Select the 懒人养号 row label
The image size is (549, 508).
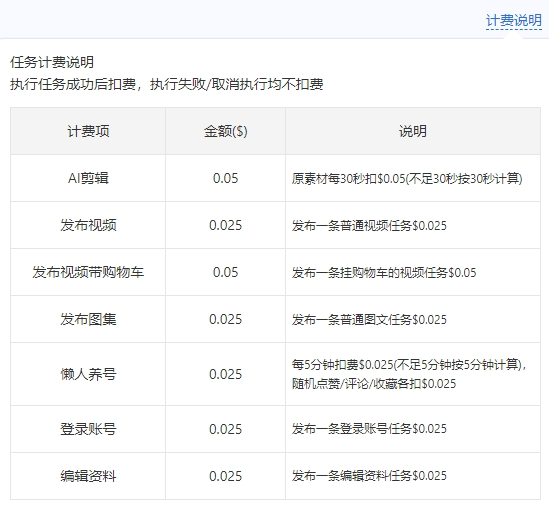(88, 374)
